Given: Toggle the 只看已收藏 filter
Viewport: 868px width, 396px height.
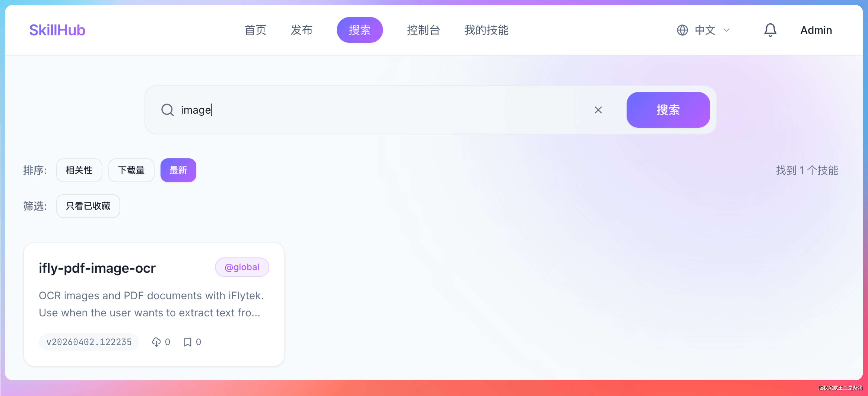Looking at the screenshot, I should coord(88,206).
